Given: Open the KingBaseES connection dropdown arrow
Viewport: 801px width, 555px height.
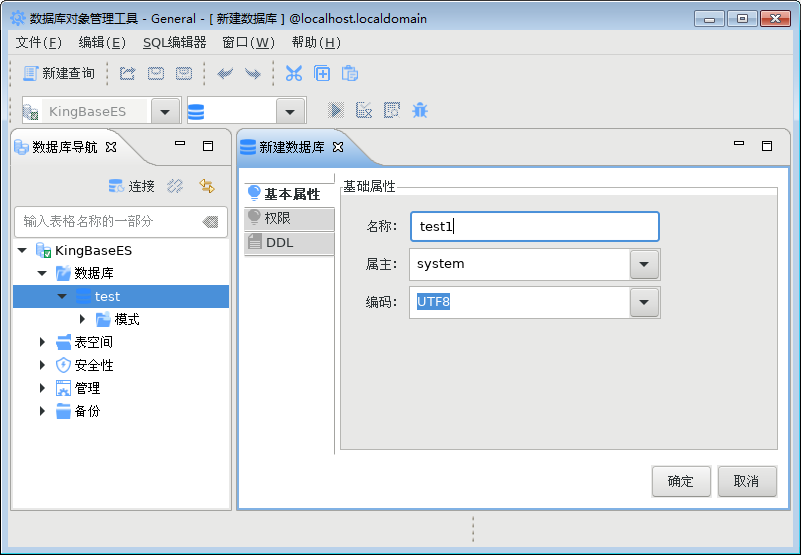Looking at the screenshot, I should (165, 111).
